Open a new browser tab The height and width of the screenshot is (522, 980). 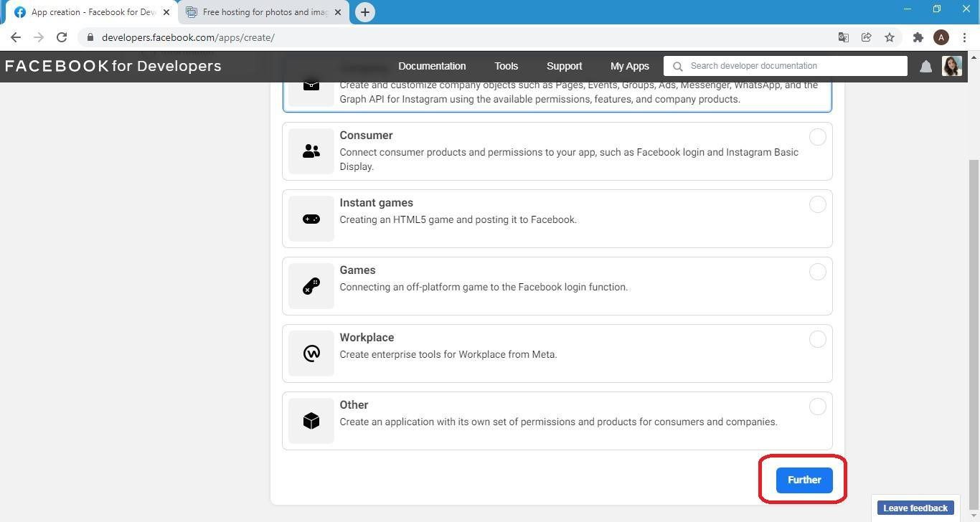(x=364, y=12)
